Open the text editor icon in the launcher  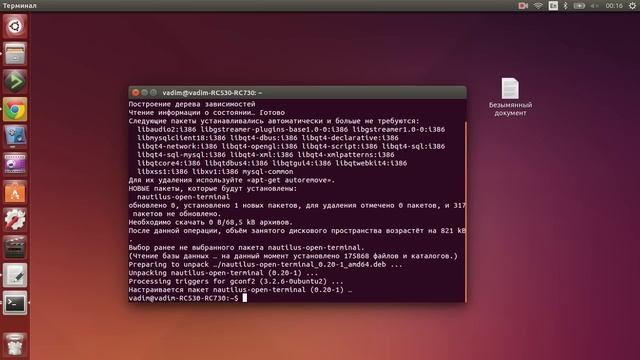tap(15, 276)
